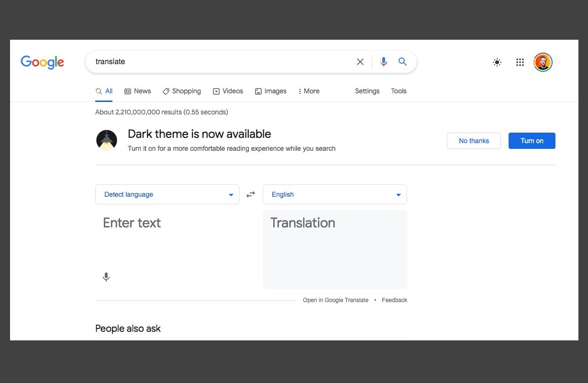Click the microphone in the translate box
The height and width of the screenshot is (383, 588).
(106, 277)
